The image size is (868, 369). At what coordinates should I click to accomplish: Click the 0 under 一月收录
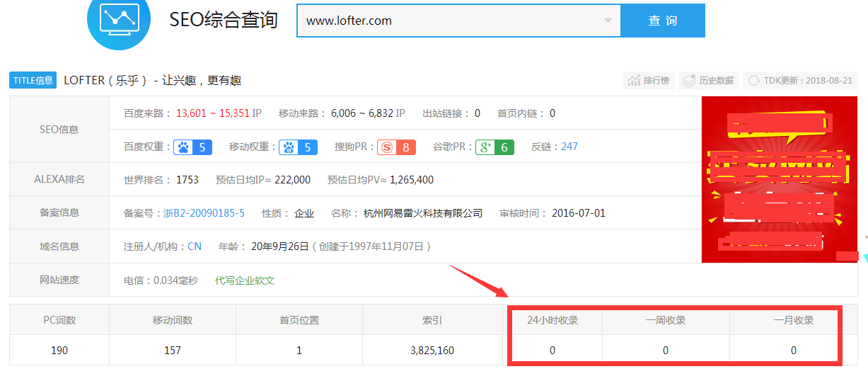point(794,351)
